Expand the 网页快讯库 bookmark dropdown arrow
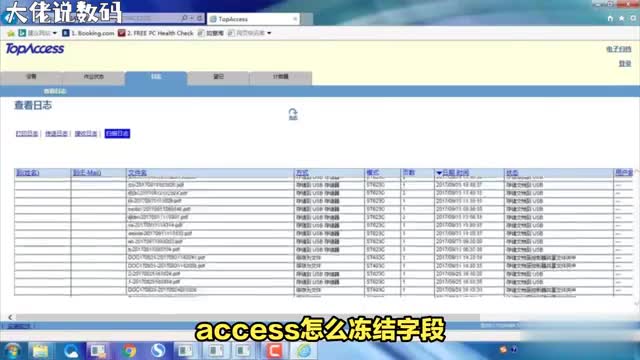640x360 pixels. tap(269, 33)
